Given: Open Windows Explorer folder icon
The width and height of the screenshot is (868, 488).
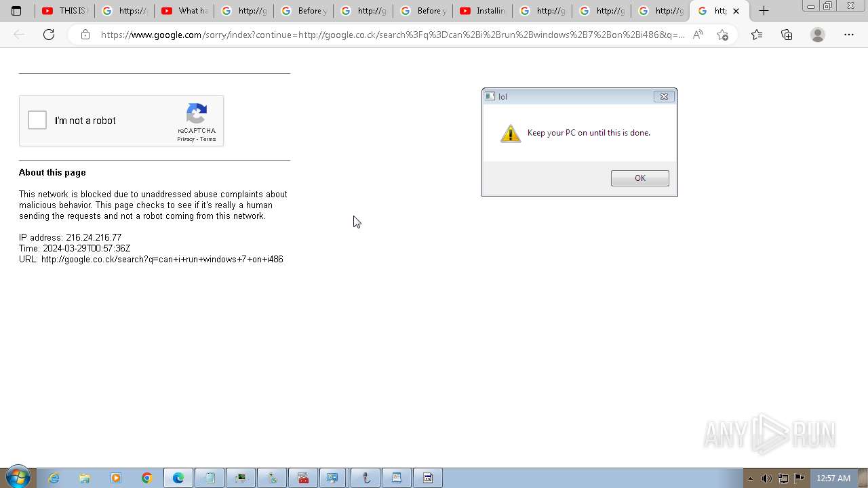Looking at the screenshot, I should pos(85,478).
